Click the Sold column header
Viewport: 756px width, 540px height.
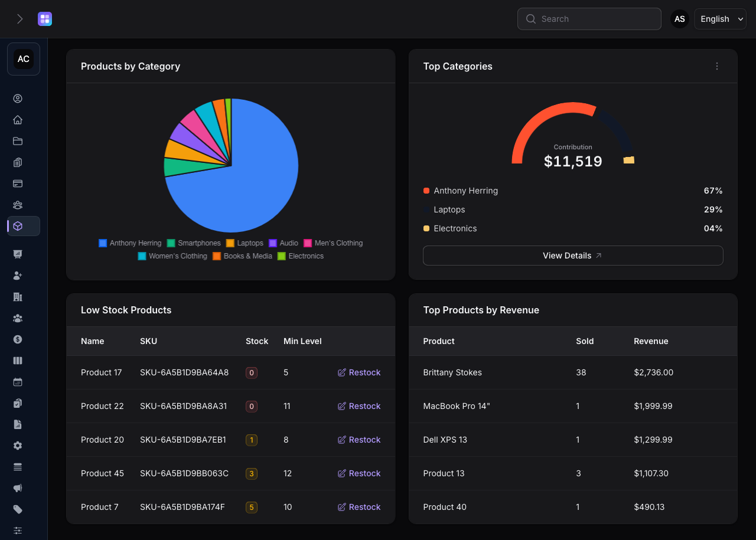click(x=585, y=341)
